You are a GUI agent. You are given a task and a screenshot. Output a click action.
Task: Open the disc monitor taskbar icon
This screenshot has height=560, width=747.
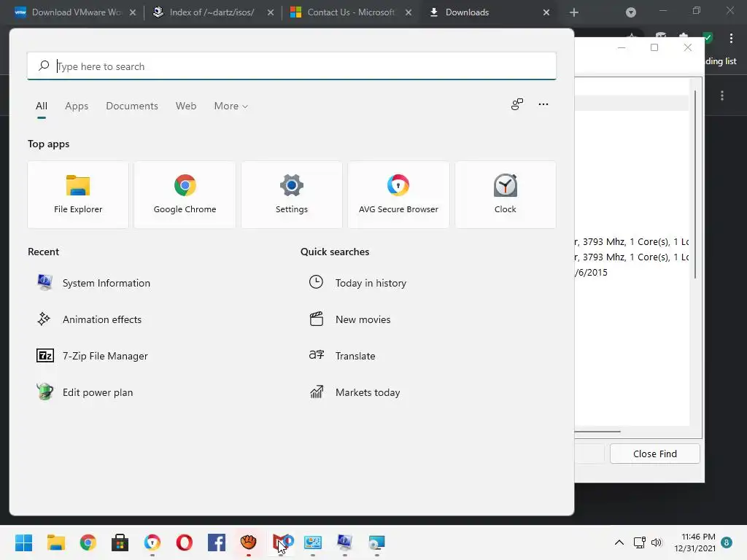click(x=376, y=542)
